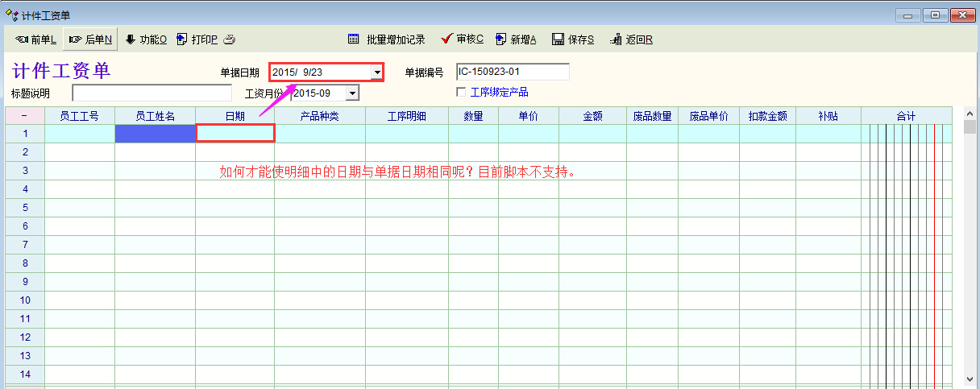Open the 单据日期 date dropdown
This screenshot has height=389, width=980.
(x=376, y=72)
